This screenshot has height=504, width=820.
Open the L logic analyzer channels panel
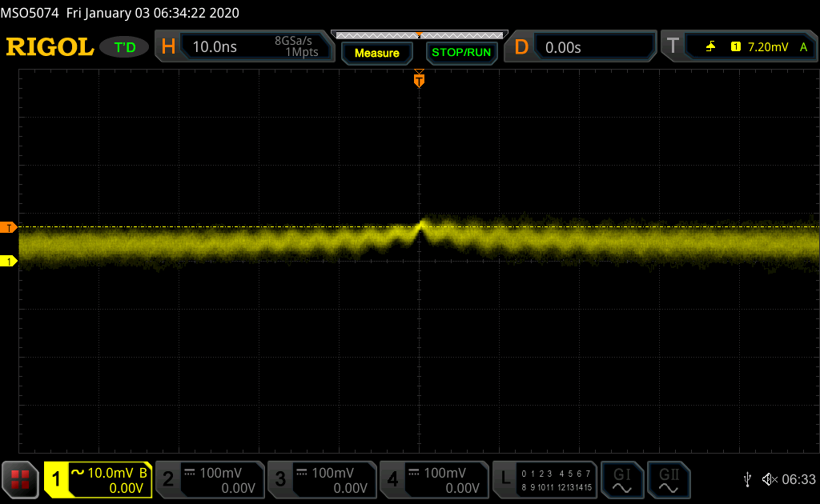pos(545,479)
